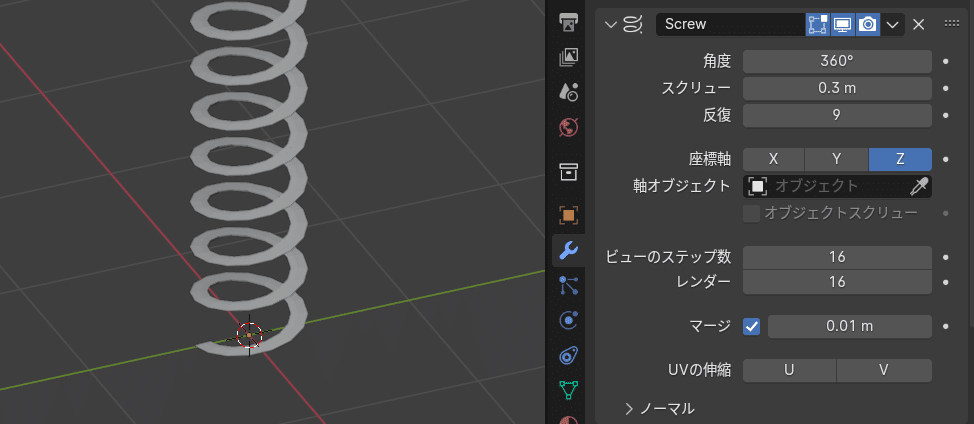This screenshot has height=424, width=974.
Task: Click the Screw modifier drag handle
Action: [x=952, y=24]
